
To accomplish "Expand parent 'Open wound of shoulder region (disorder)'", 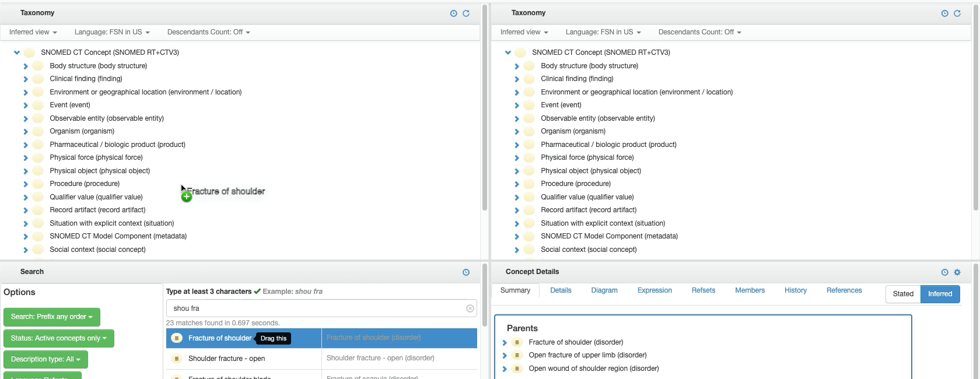I will pyautogui.click(x=505, y=369).
